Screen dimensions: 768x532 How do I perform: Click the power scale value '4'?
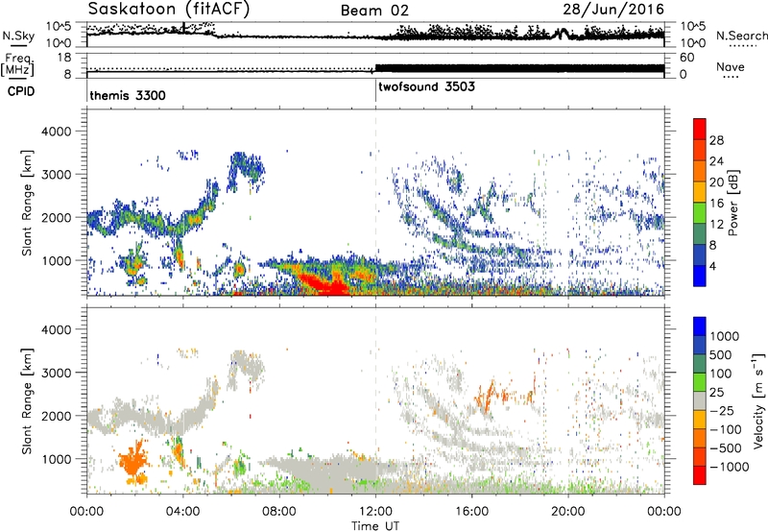pos(712,267)
